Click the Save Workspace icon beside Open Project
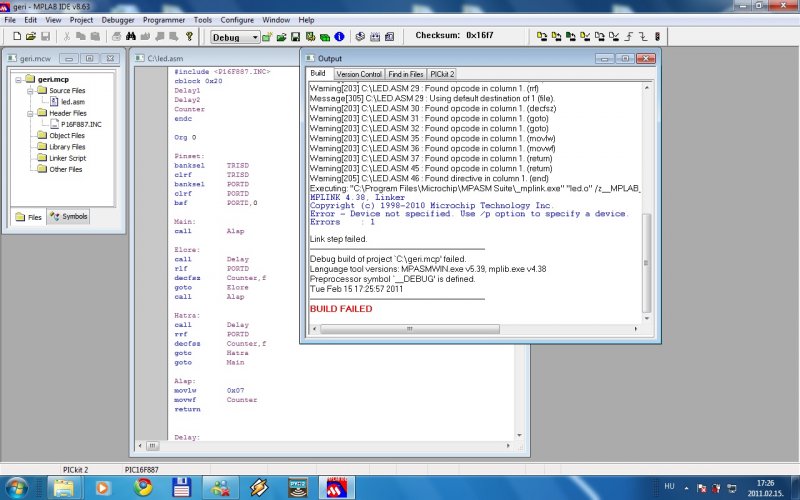800x500 pixels. (x=295, y=37)
